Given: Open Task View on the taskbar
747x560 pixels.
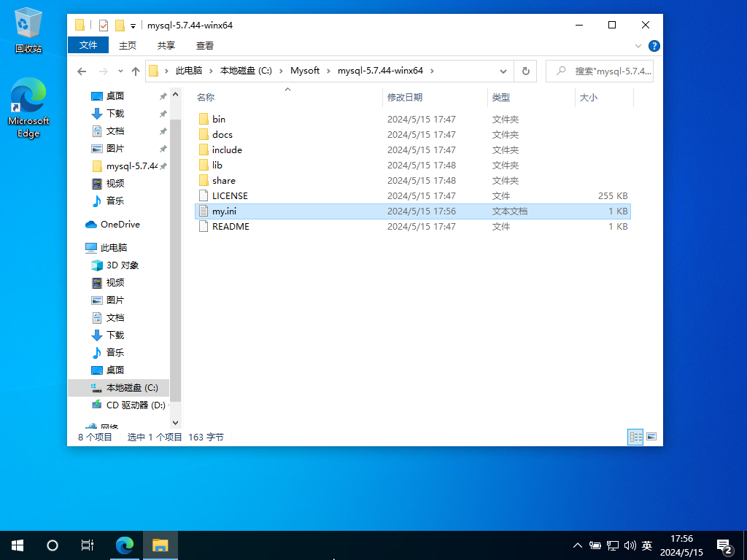Looking at the screenshot, I should pyautogui.click(x=87, y=545).
